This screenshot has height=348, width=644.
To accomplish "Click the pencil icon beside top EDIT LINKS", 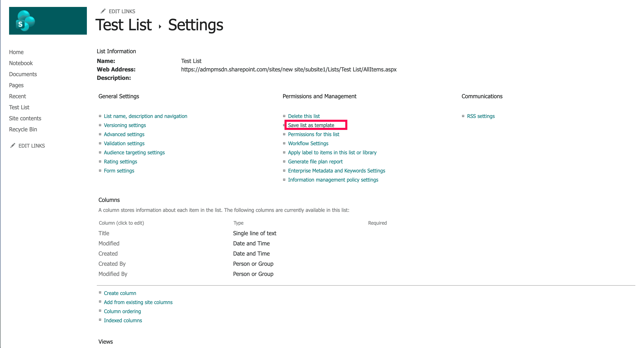I will click(103, 11).
